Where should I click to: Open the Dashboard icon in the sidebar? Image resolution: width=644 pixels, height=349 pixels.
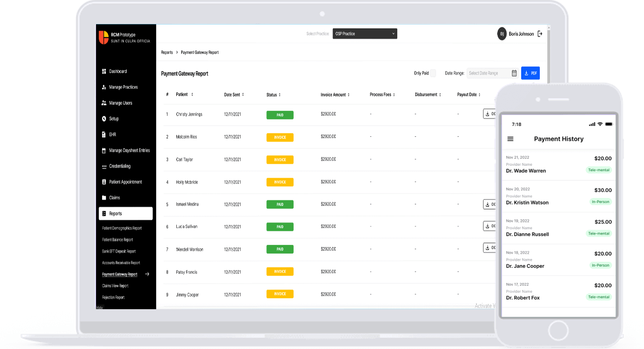tap(104, 71)
